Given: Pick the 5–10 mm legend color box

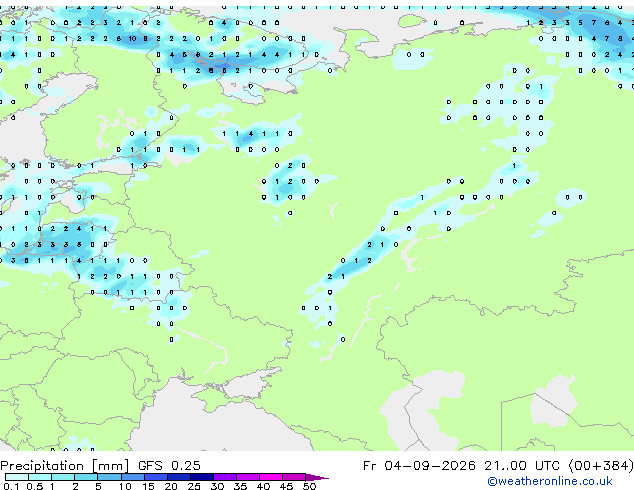Looking at the screenshot, I should 109,477.
